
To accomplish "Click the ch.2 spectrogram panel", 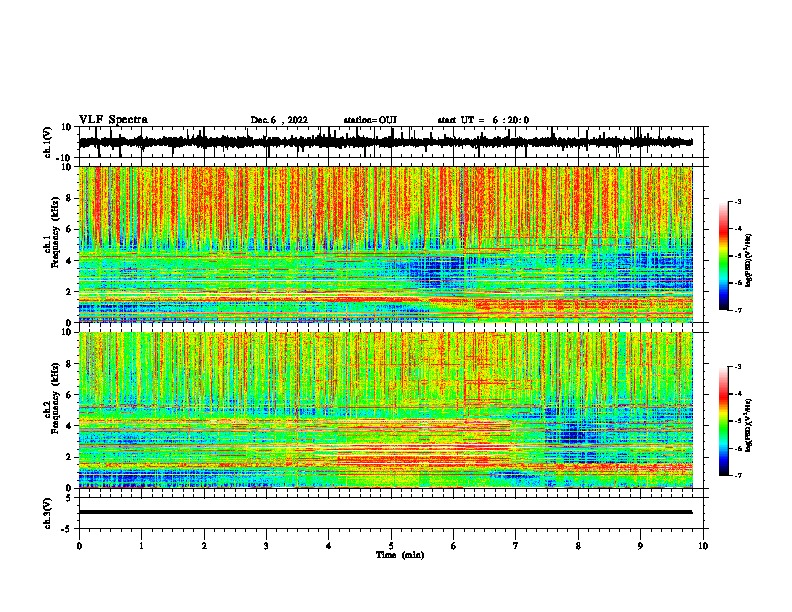I will pos(385,410).
